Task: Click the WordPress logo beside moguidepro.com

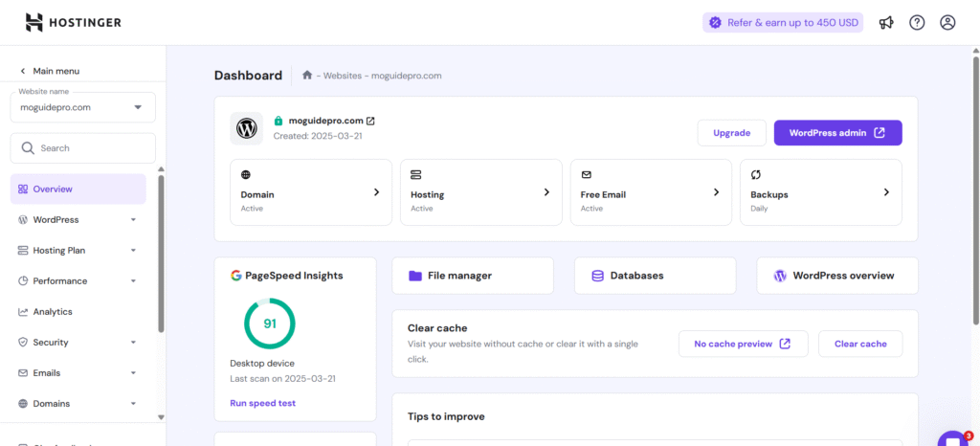Action: pyautogui.click(x=246, y=128)
